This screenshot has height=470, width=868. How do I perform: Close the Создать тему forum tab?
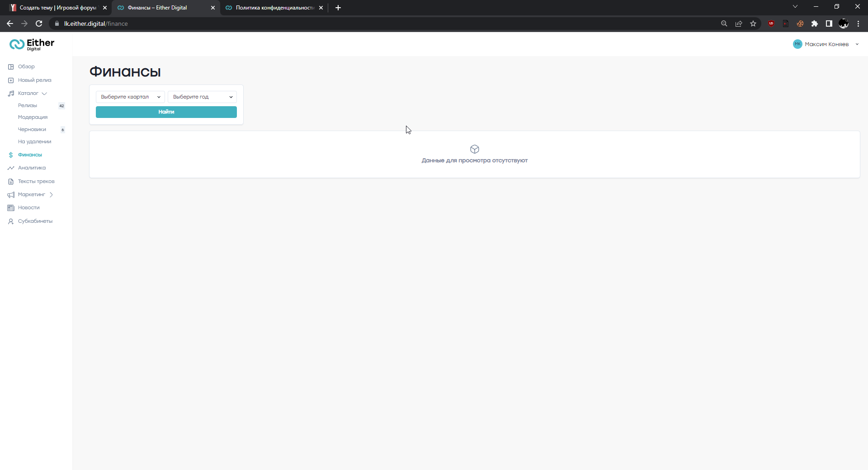tap(105, 8)
